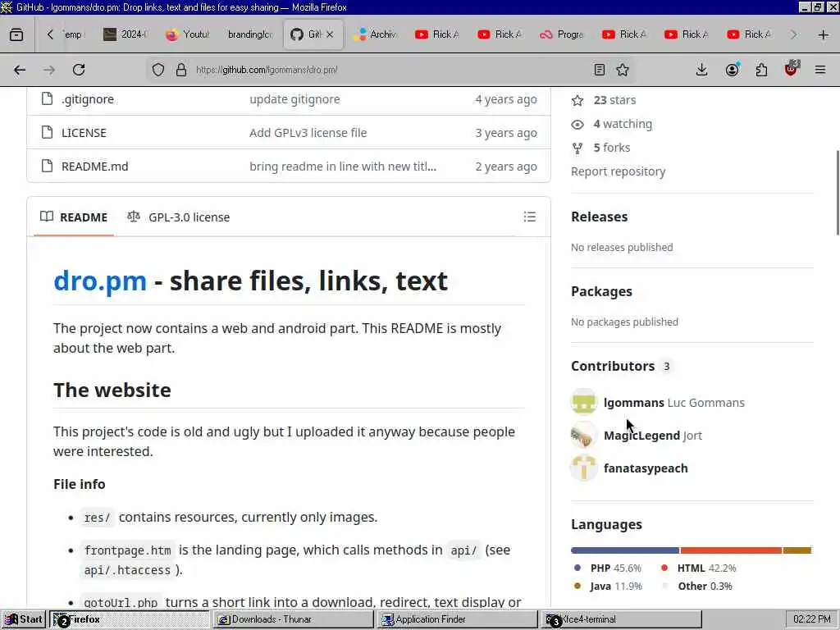Click HTML segment of language bar
840x630 pixels.
731,550
